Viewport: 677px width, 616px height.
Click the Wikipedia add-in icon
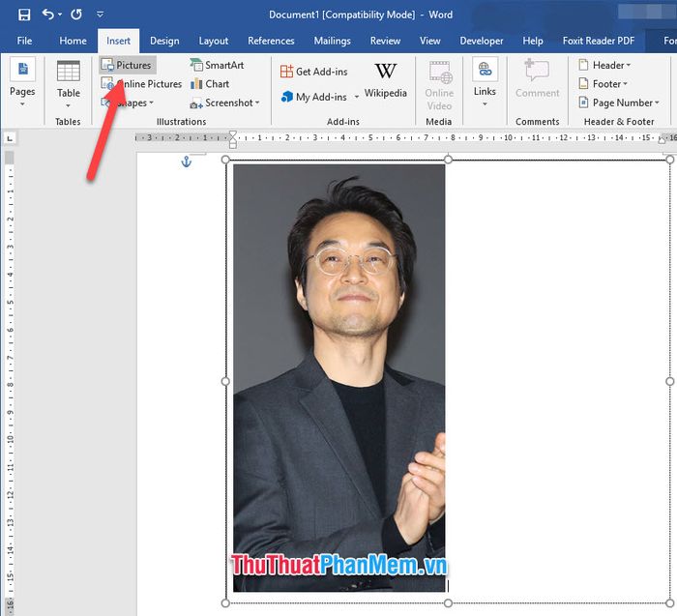click(x=386, y=71)
